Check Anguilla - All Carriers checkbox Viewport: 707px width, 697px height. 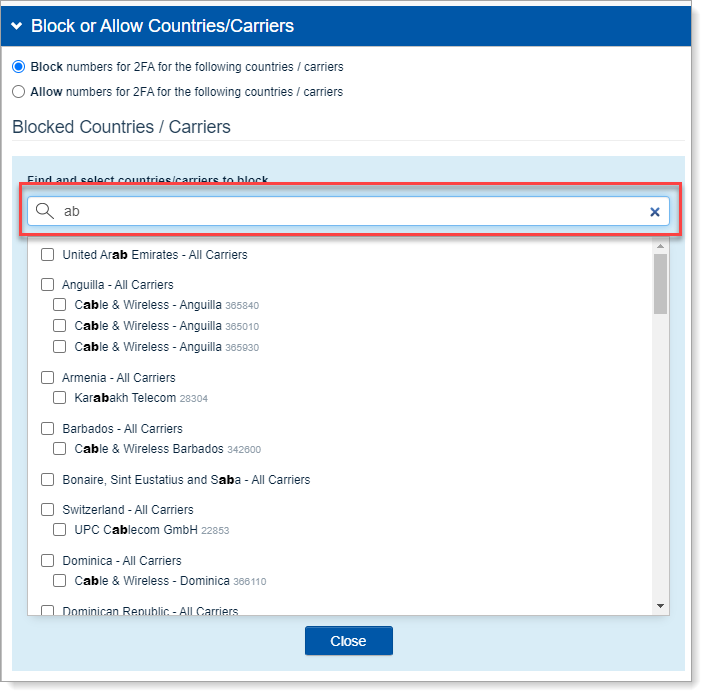pyautogui.click(x=47, y=285)
